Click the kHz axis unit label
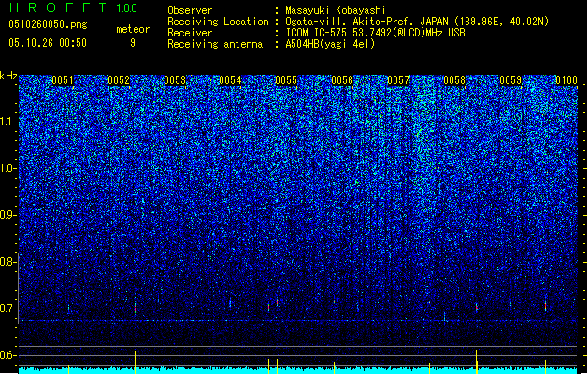Screen dimensions: 588x374 (8, 76)
